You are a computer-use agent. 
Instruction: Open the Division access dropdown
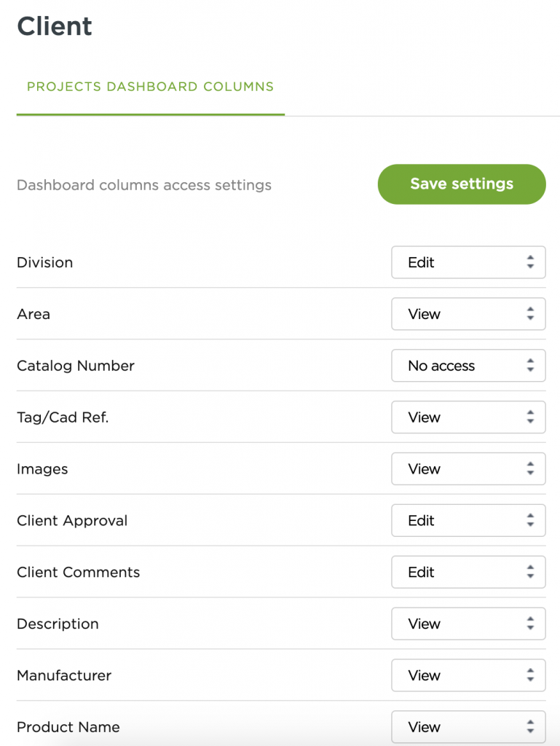[x=468, y=262]
